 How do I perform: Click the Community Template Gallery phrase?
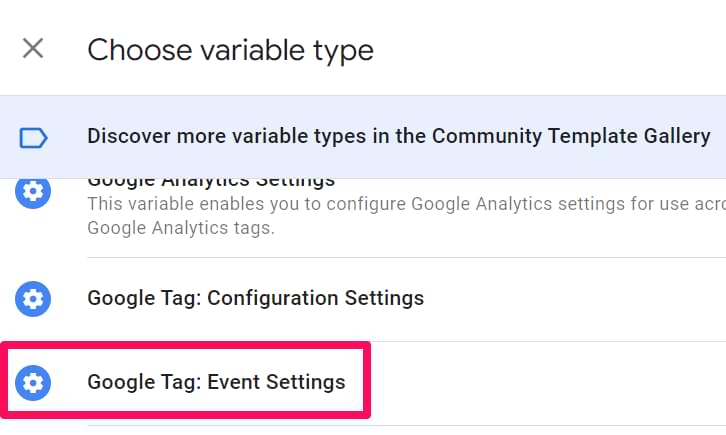(x=571, y=137)
